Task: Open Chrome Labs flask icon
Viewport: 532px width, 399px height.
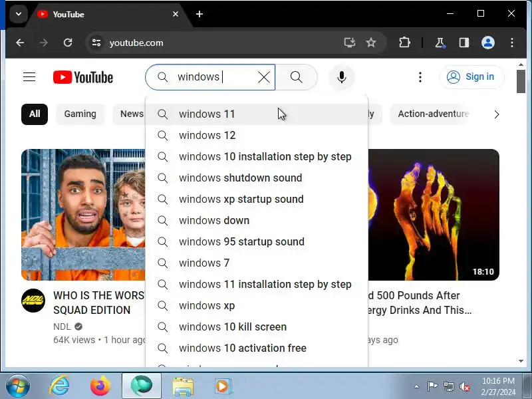Action: click(440, 43)
